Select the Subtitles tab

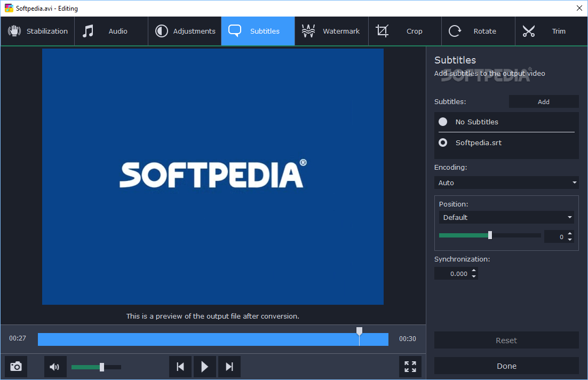[x=258, y=31]
